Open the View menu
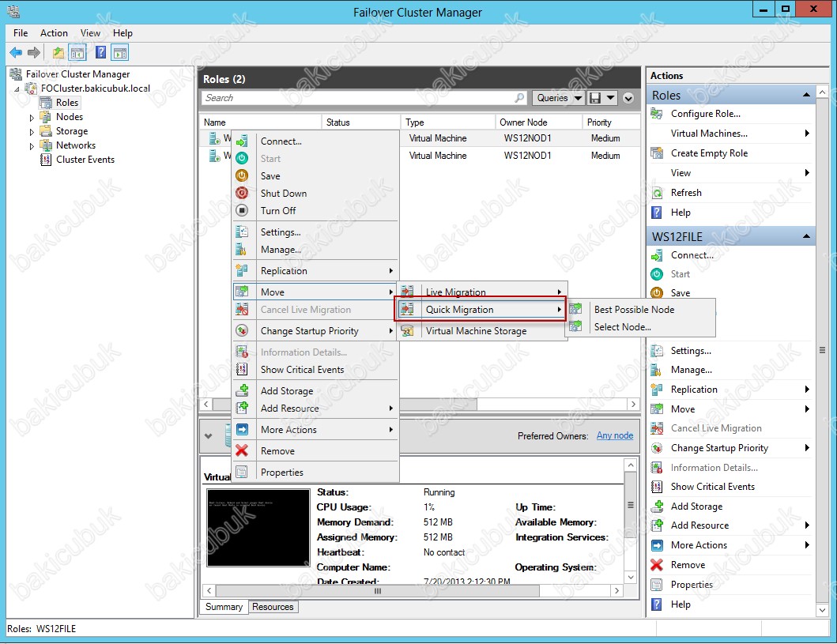 90,33
